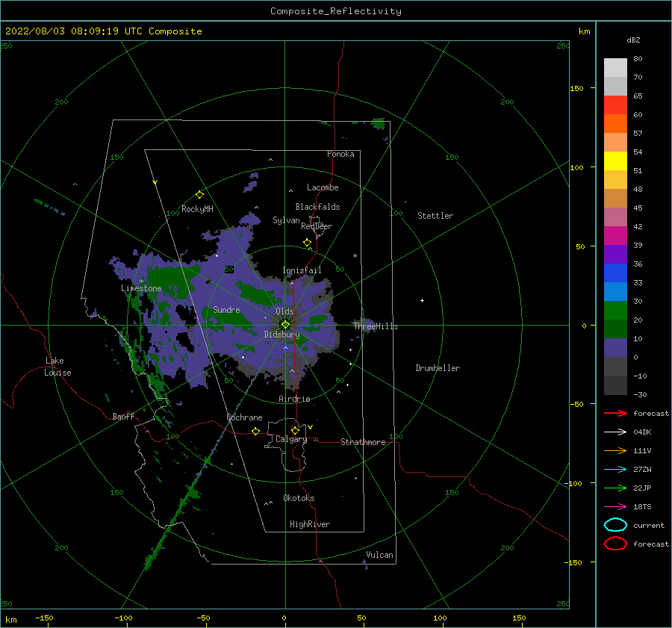Click the green 22JP arrow icon
Screen dimensions: 672x628
tap(615, 488)
